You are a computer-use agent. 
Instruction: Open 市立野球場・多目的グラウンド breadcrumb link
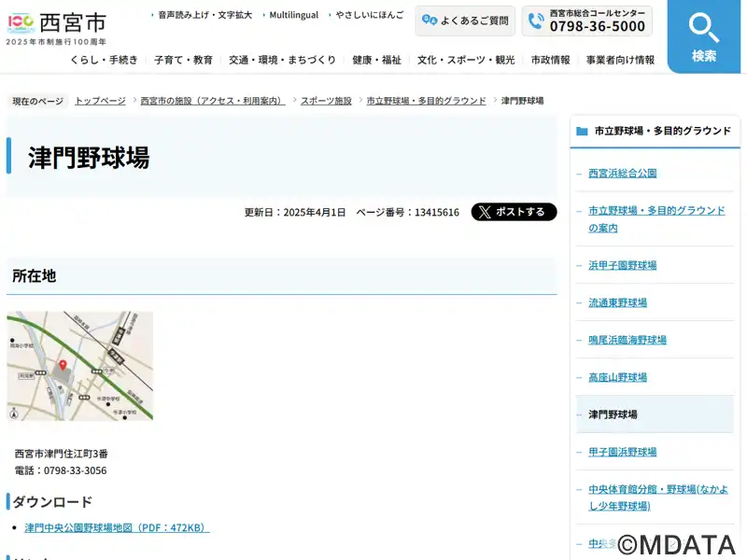pos(426,101)
